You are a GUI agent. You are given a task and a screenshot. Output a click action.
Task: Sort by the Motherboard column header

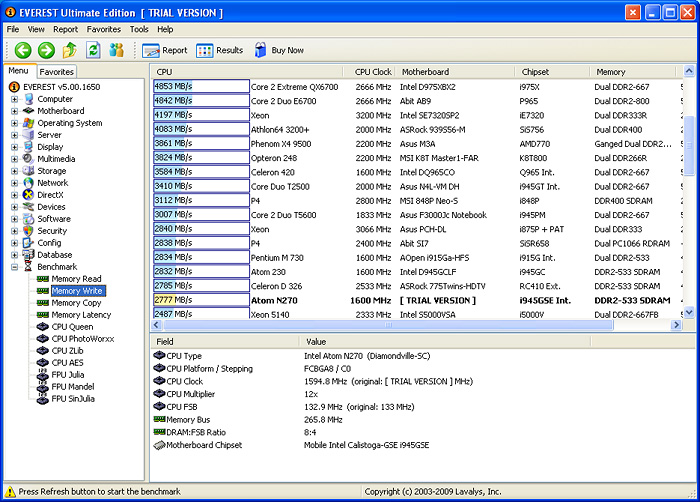[x=455, y=72]
